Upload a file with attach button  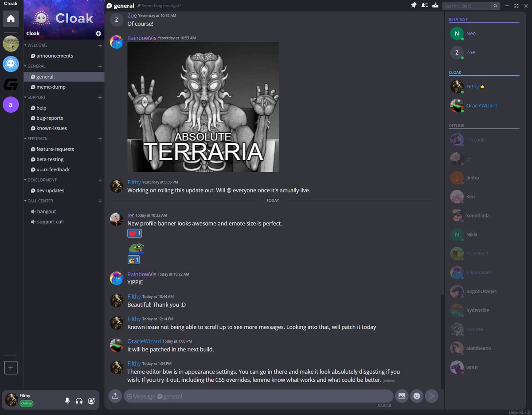[115, 396]
